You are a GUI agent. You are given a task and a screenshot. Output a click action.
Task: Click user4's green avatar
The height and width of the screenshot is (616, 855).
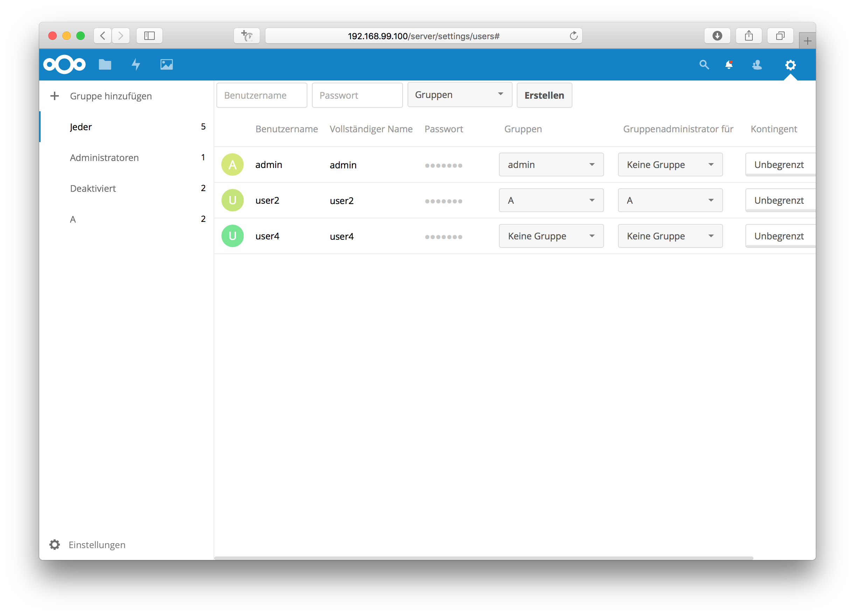coord(232,236)
